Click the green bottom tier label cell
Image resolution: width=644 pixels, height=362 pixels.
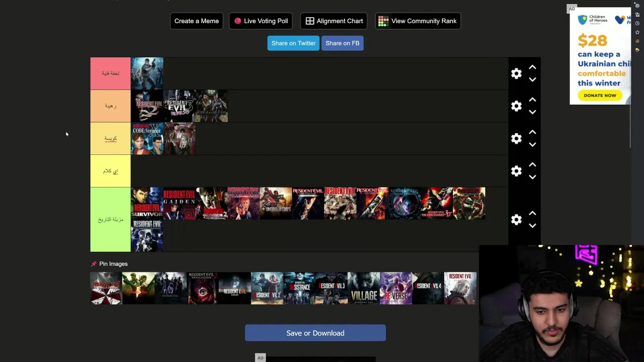(x=110, y=220)
